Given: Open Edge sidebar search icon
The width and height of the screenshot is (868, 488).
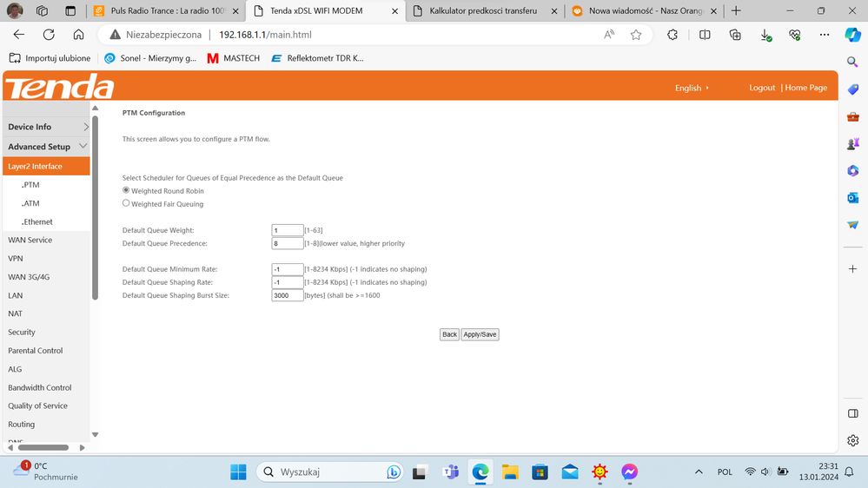Looking at the screenshot, I should click(x=852, y=62).
